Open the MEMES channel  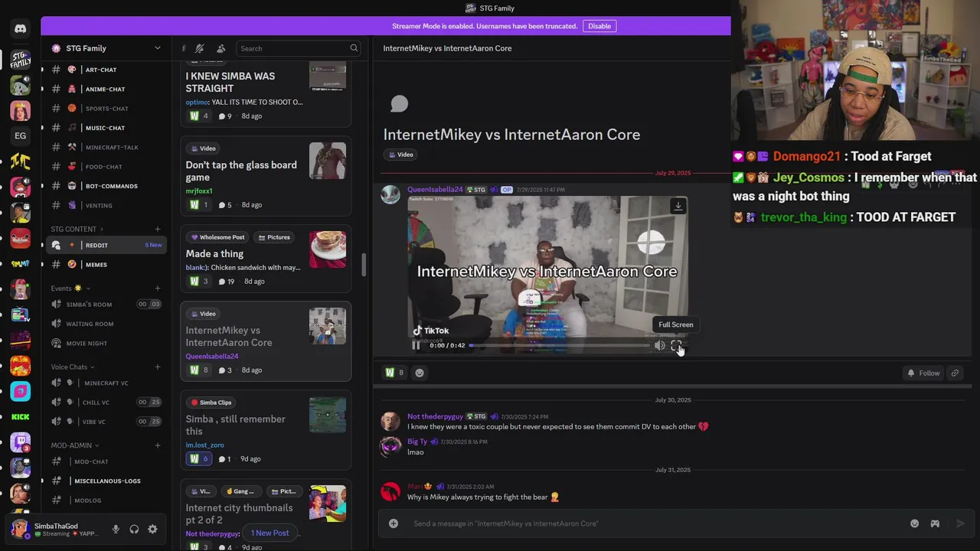point(106,265)
